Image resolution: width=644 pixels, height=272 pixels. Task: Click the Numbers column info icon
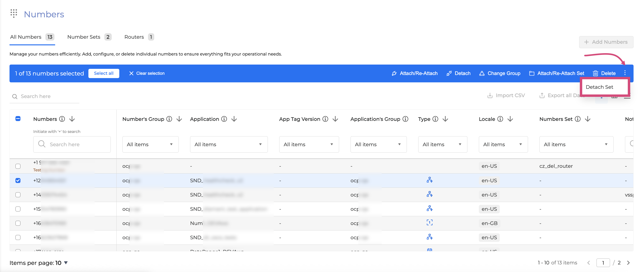click(x=62, y=119)
